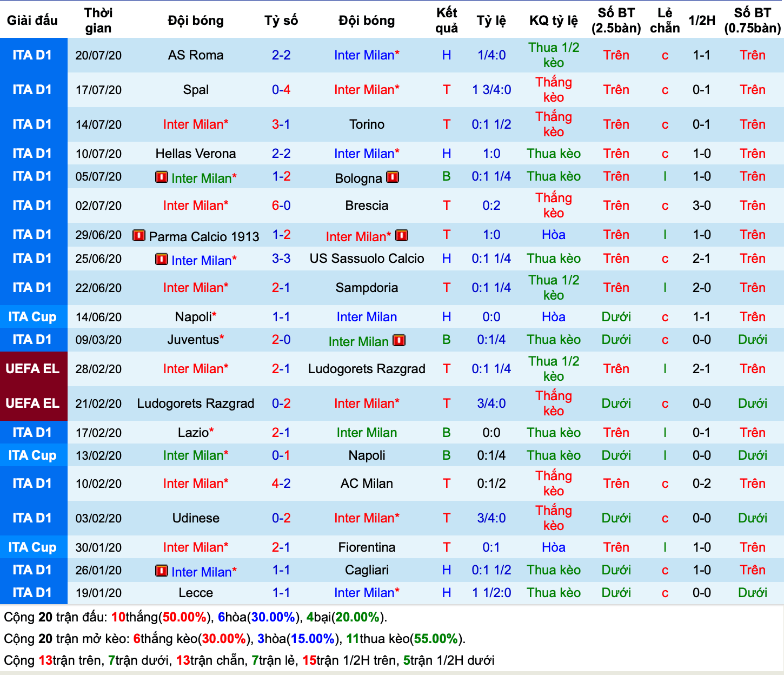Click the 6-0 score against Brescia
The height and width of the screenshot is (675, 784).
point(281,206)
